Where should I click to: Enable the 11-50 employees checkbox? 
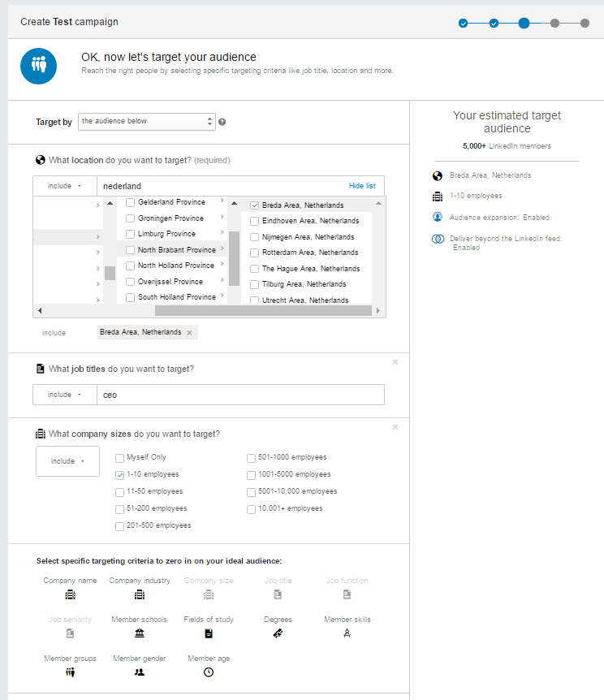(x=120, y=491)
